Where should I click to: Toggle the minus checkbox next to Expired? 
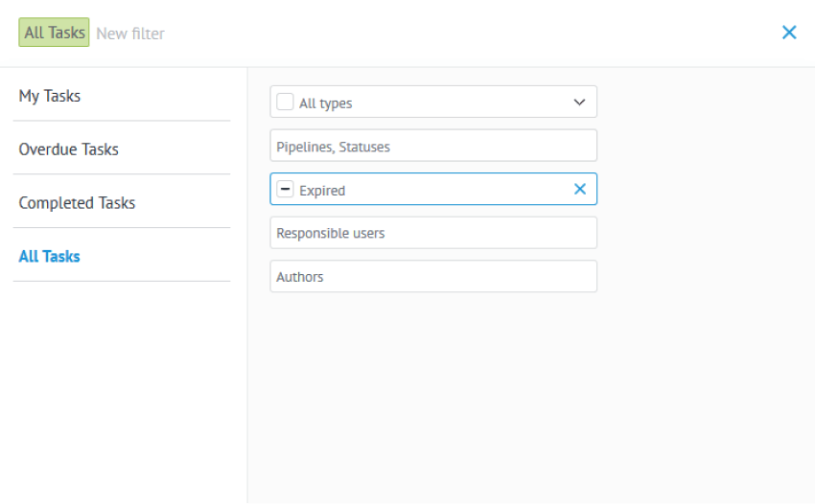point(285,189)
